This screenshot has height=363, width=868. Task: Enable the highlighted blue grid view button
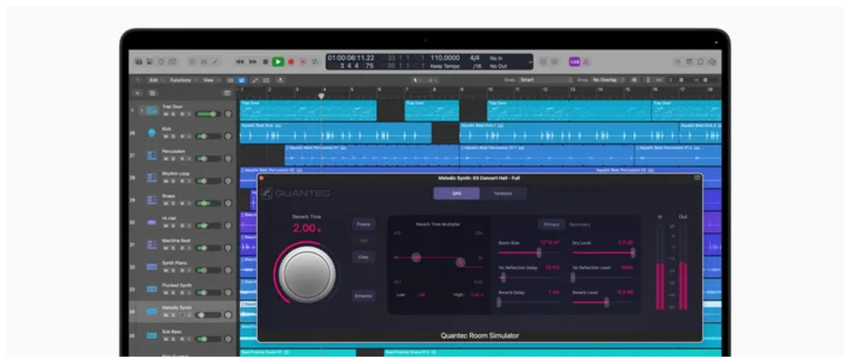[241, 80]
